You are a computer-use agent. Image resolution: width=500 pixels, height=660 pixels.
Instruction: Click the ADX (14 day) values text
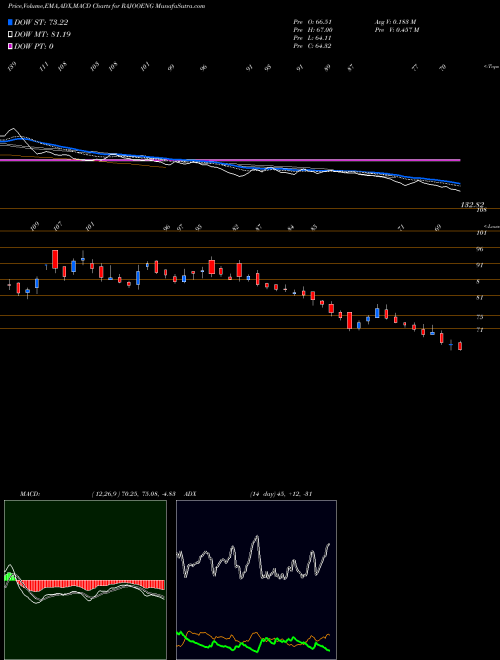(x=281, y=493)
